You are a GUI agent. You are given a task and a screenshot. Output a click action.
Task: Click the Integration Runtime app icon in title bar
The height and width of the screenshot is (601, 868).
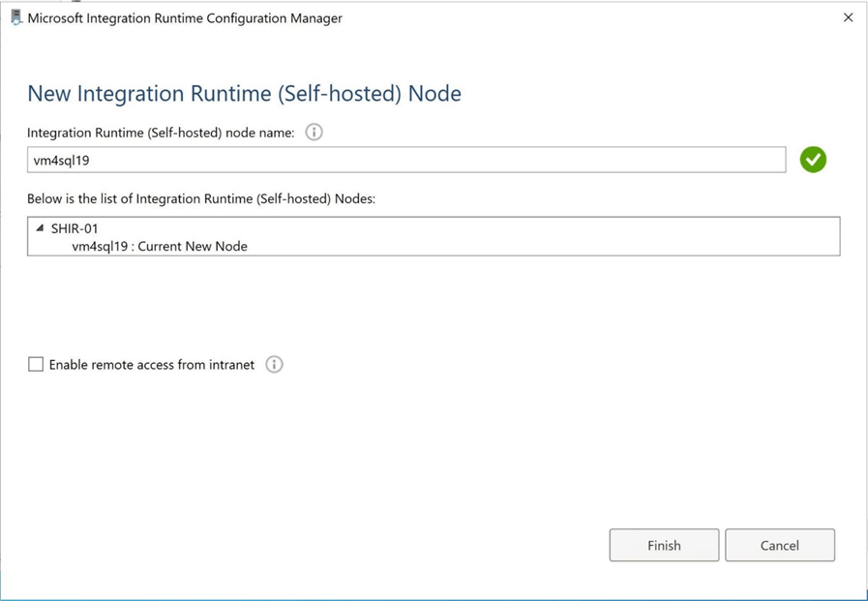point(15,17)
